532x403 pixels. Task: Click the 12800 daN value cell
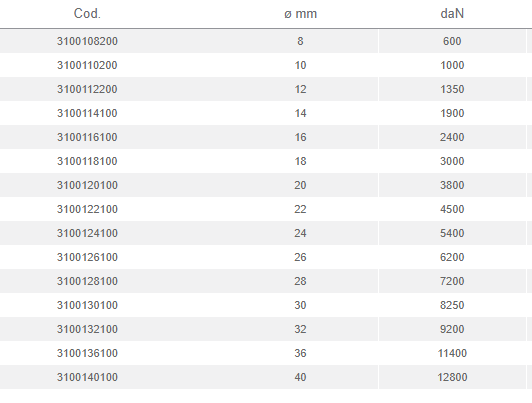tap(452, 377)
